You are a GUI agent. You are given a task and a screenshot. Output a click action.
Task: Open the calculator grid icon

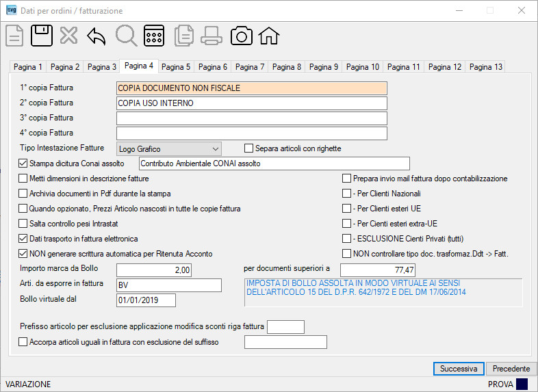coord(154,36)
